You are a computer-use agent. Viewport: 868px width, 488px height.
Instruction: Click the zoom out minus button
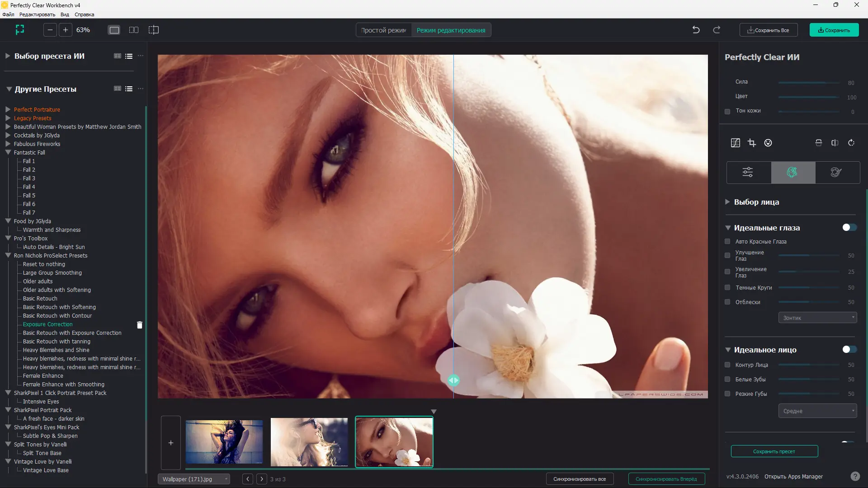point(50,30)
